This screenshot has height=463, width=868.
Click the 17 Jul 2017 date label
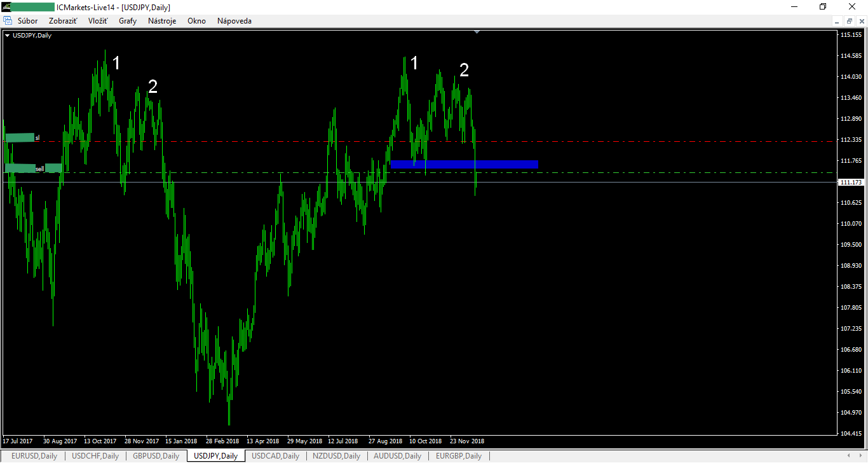click(x=18, y=441)
